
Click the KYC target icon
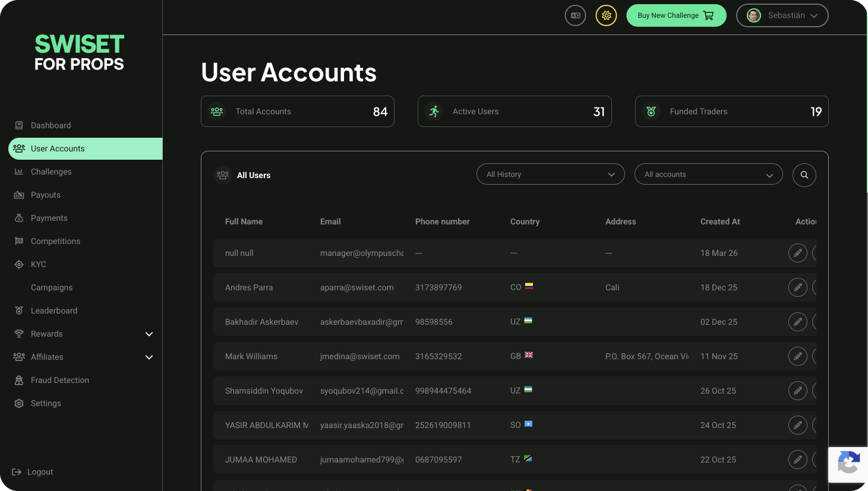pyautogui.click(x=19, y=264)
